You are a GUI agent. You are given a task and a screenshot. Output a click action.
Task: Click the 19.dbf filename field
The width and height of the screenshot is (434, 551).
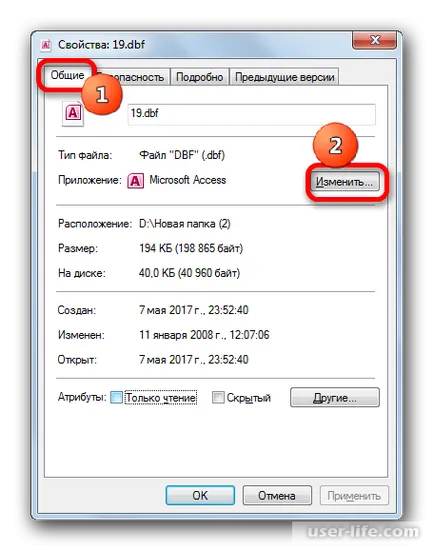tap(251, 114)
